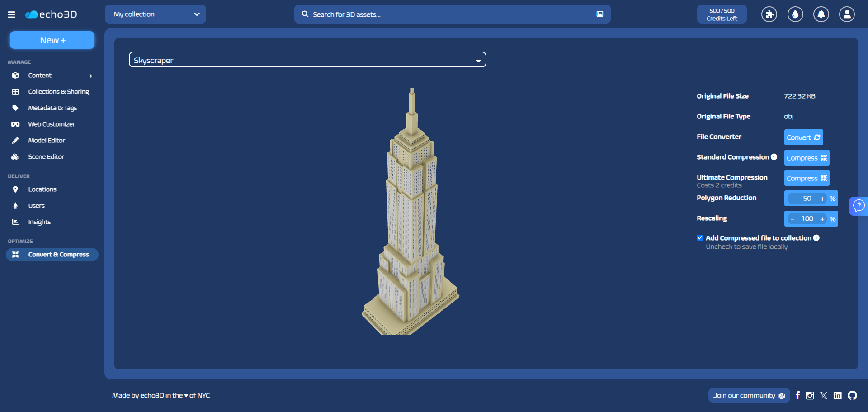Go to Insights in sidebar
Viewport: 868px width, 412px height.
pyautogui.click(x=39, y=222)
